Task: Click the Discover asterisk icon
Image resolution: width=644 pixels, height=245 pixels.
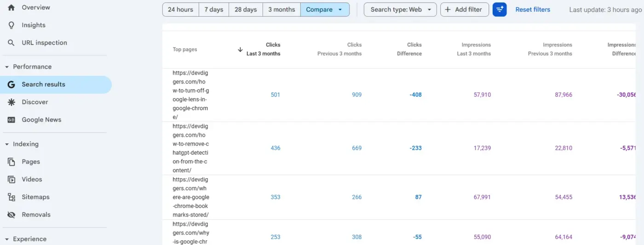Action: (x=11, y=102)
